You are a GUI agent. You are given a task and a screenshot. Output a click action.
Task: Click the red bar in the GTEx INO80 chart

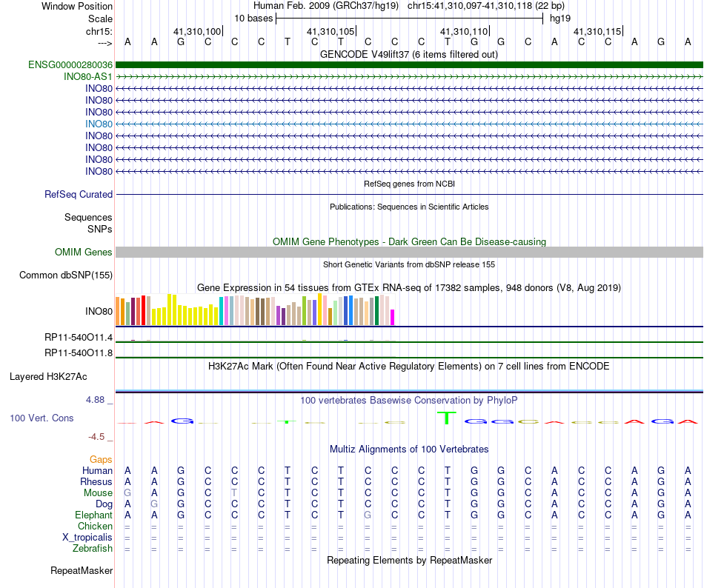point(143,310)
